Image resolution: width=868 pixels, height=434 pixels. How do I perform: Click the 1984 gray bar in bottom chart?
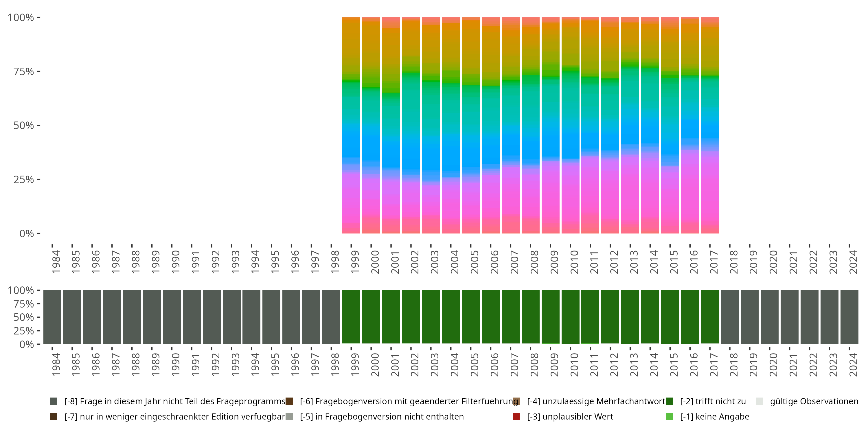(52, 317)
